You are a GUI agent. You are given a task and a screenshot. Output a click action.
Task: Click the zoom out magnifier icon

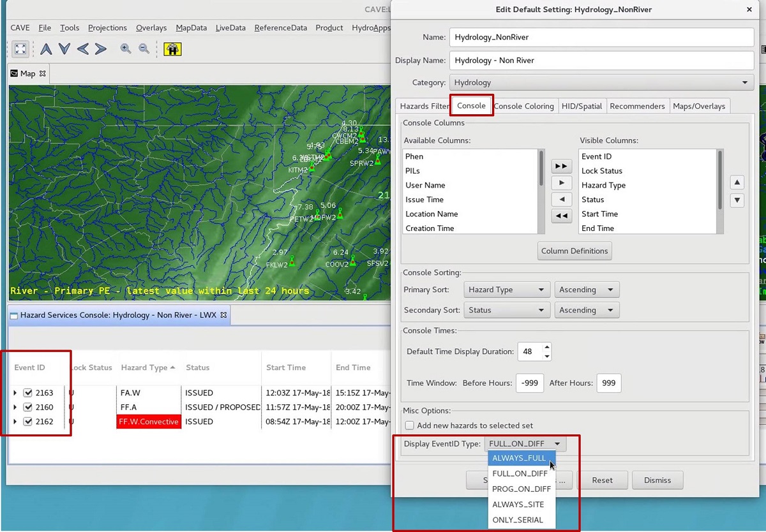click(144, 48)
